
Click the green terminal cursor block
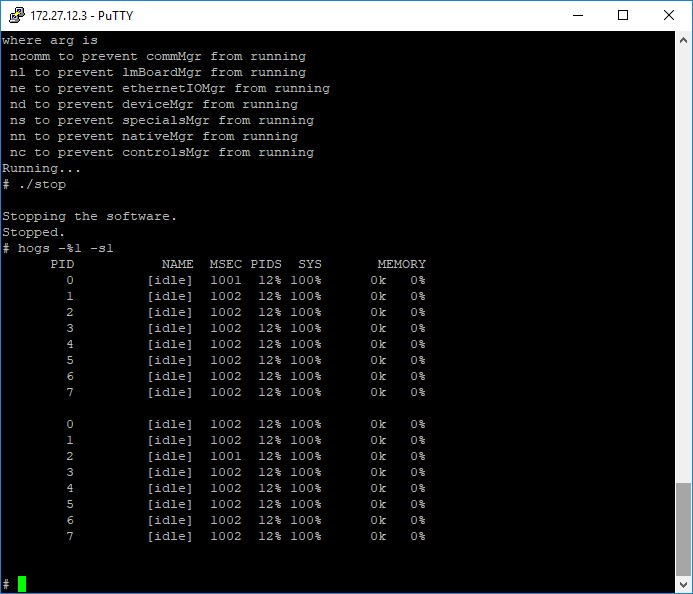point(22,584)
